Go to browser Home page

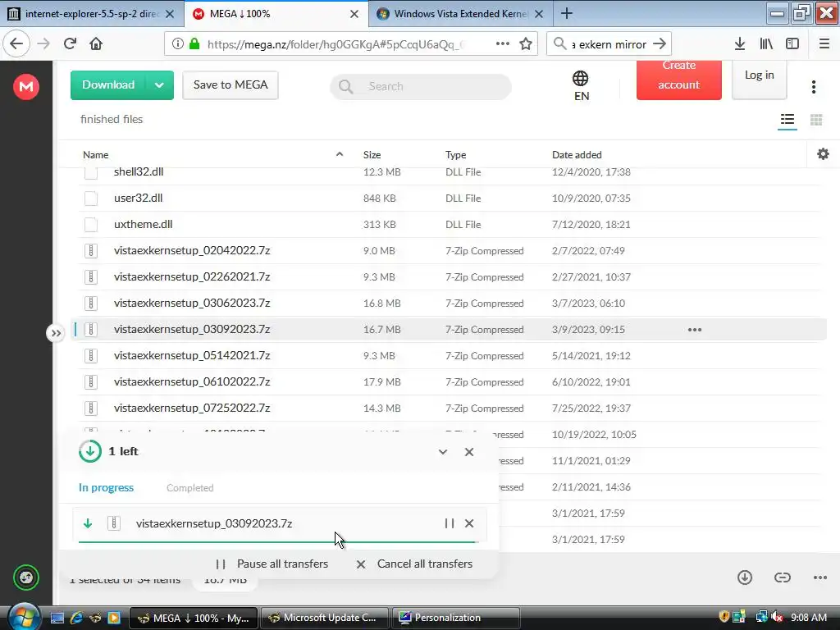coord(96,44)
